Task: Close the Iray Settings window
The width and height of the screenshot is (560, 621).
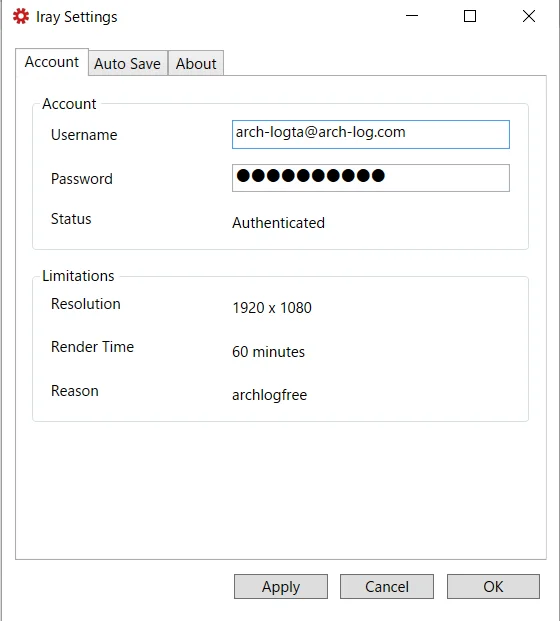Action: coord(529,16)
